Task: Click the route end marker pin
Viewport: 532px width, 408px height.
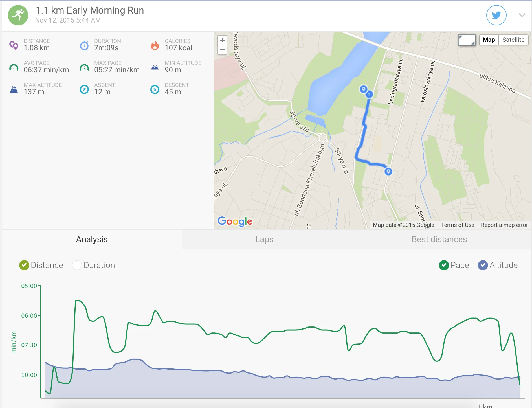Action: (364, 89)
